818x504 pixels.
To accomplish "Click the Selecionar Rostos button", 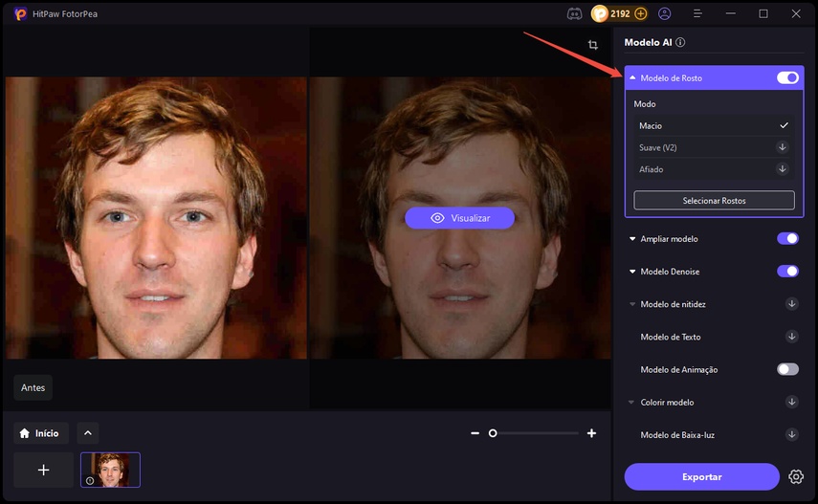I will coord(714,200).
